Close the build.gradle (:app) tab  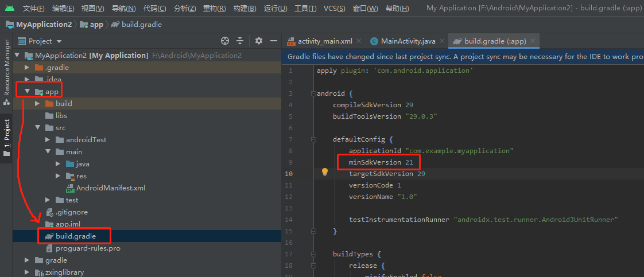point(533,41)
